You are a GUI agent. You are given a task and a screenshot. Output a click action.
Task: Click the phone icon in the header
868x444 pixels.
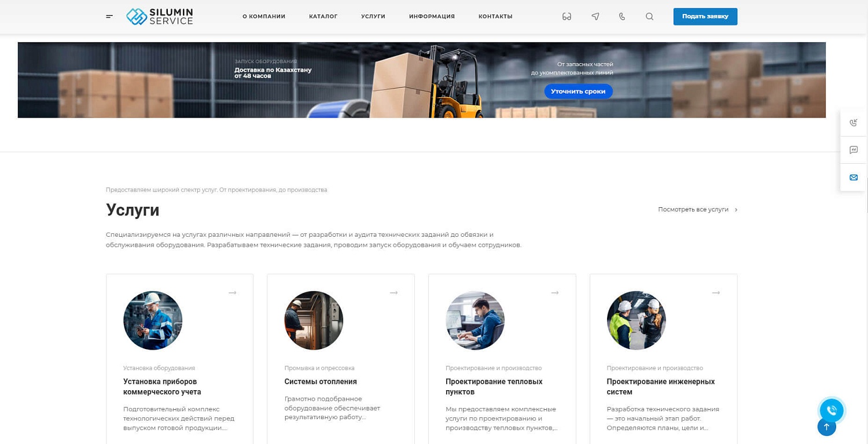[x=622, y=17]
